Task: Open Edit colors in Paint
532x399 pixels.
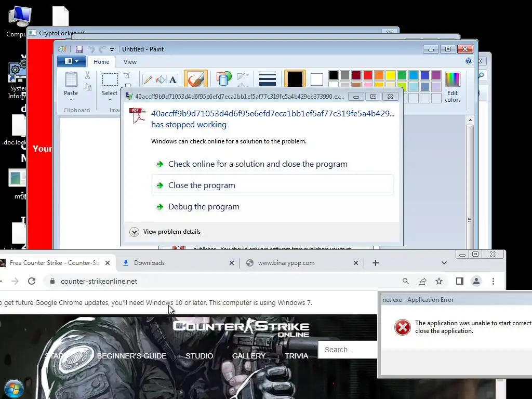Action: point(453,87)
